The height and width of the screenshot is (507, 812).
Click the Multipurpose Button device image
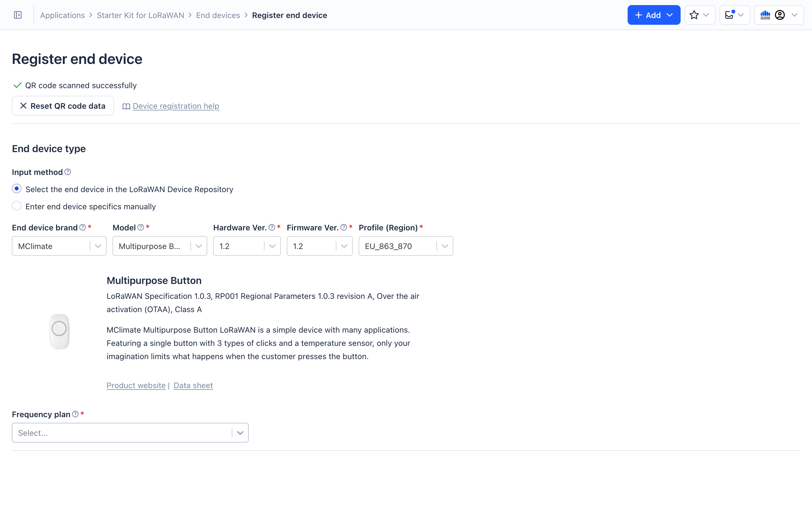coord(59,331)
